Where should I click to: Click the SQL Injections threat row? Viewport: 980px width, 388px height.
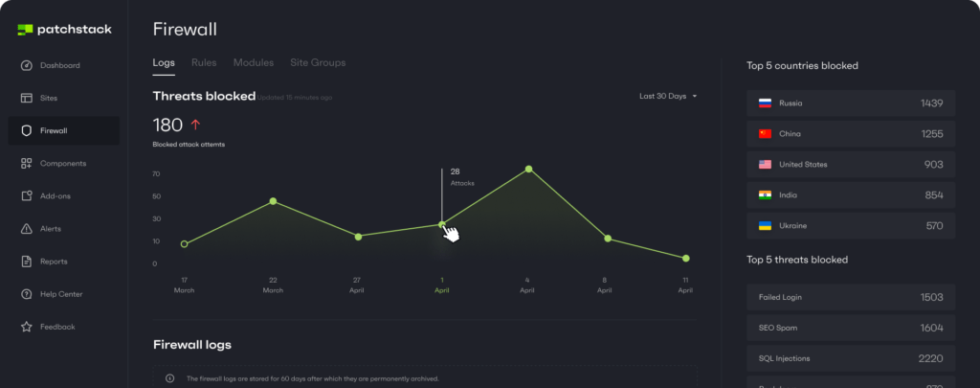point(850,358)
